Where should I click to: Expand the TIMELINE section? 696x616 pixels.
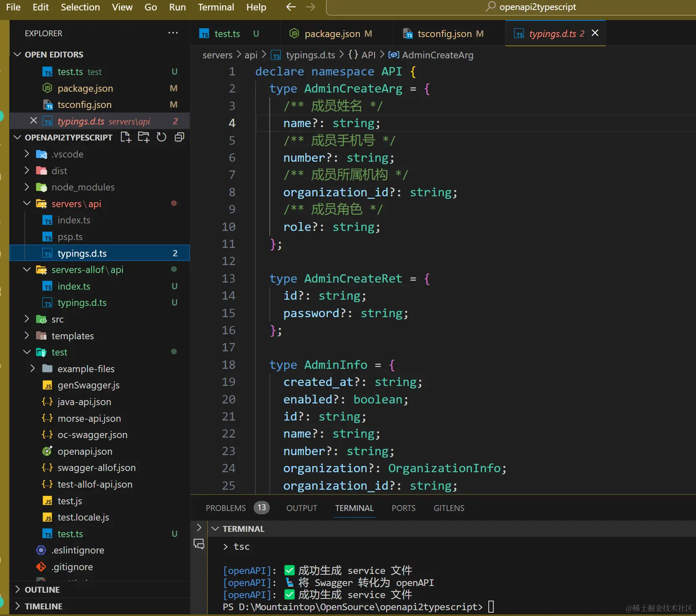coord(18,606)
